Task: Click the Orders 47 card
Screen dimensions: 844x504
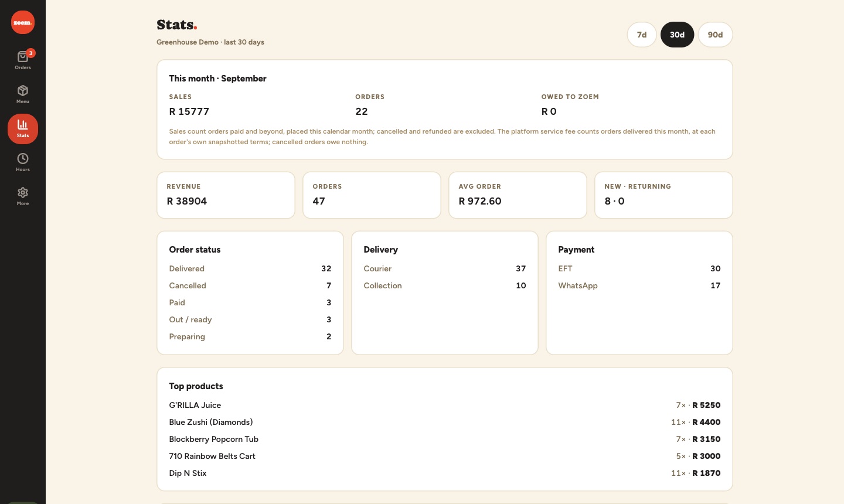Action: [x=372, y=195]
